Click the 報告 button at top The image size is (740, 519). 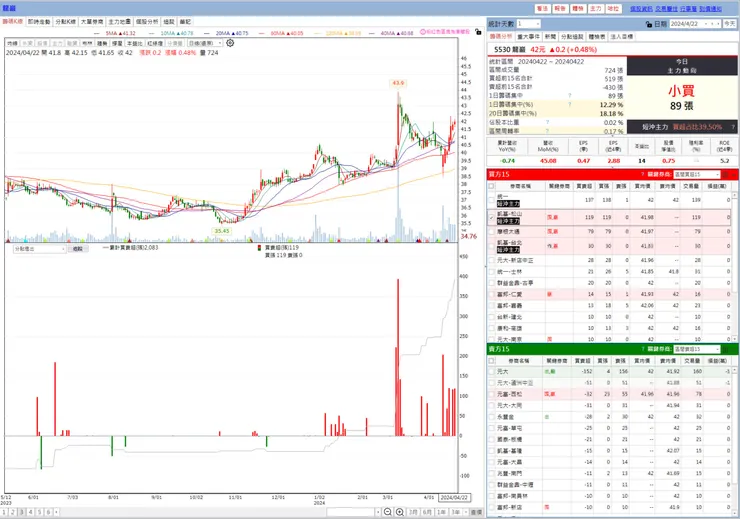[x=560, y=8]
